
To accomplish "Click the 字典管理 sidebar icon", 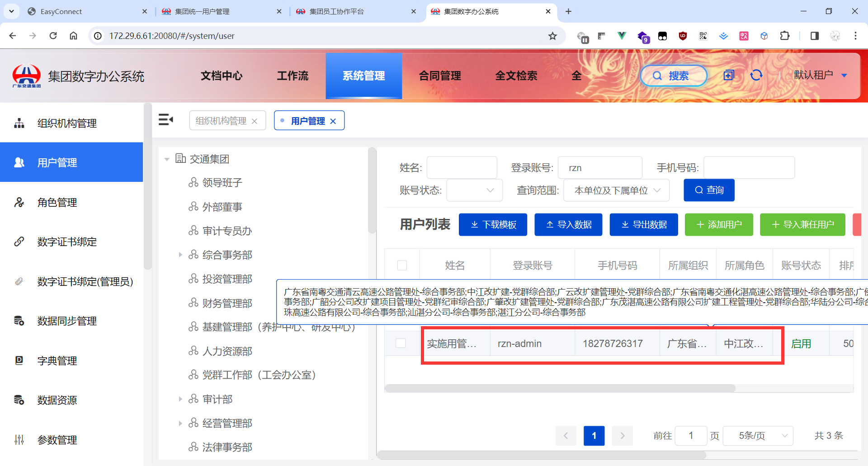I will pos(19,361).
